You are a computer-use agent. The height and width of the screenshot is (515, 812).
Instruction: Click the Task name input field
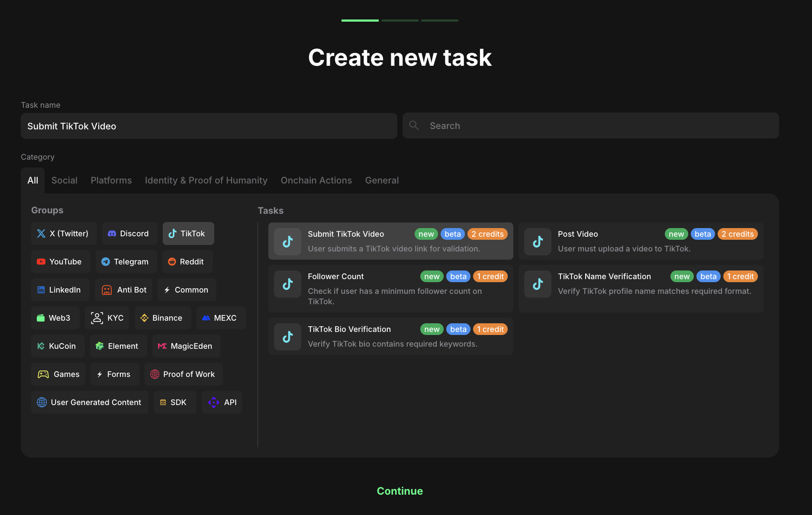click(x=209, y=126)
